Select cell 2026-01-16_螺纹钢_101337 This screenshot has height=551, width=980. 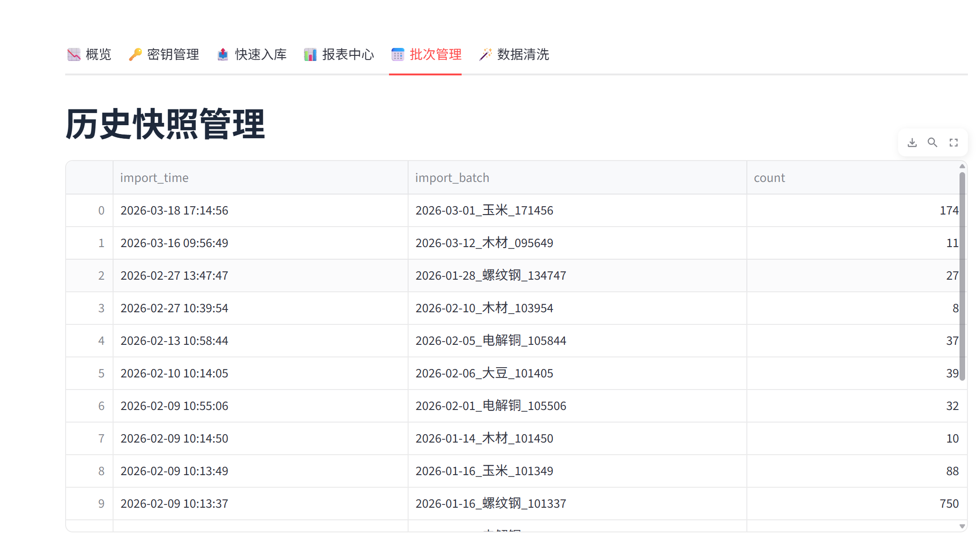[577, 504]
